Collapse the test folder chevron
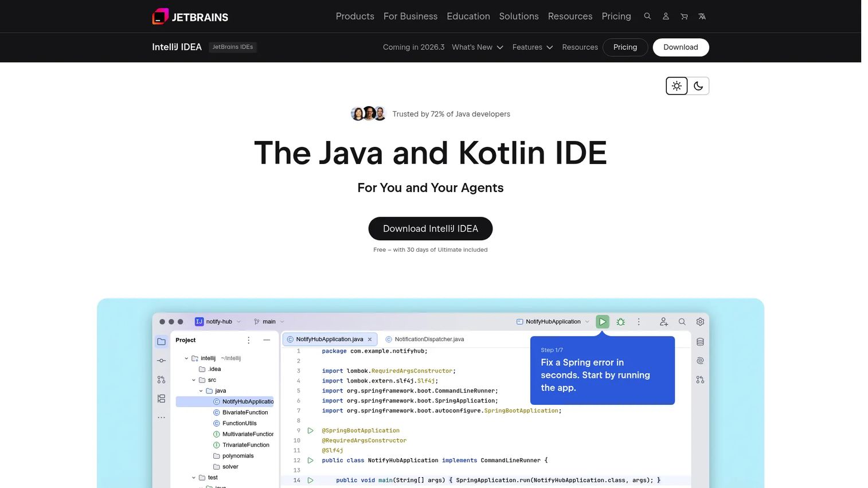 click(x=194, y=478)
